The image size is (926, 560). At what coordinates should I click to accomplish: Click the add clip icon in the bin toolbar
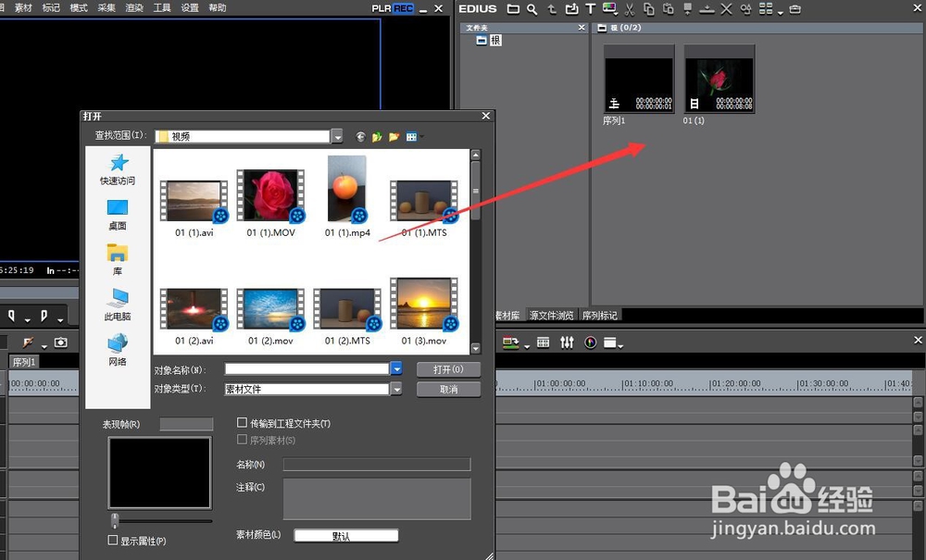[x=571, y=9]
